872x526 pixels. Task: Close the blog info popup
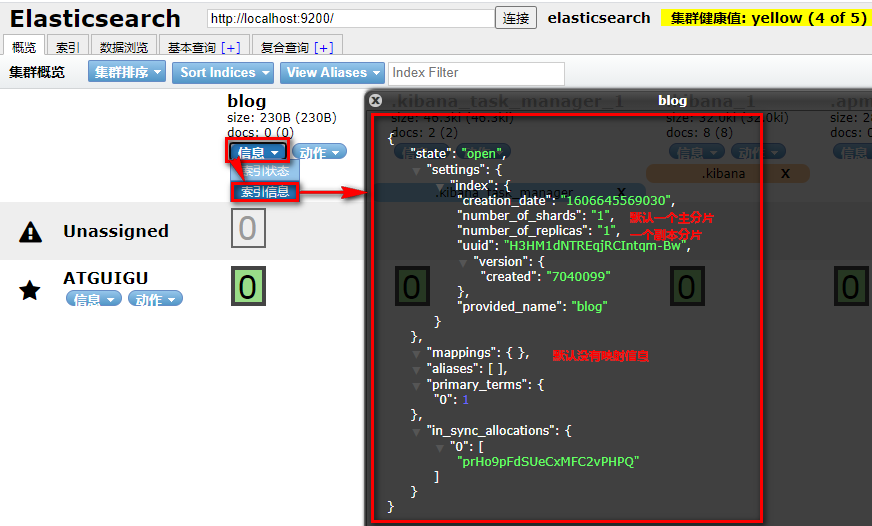click(376, 101)
